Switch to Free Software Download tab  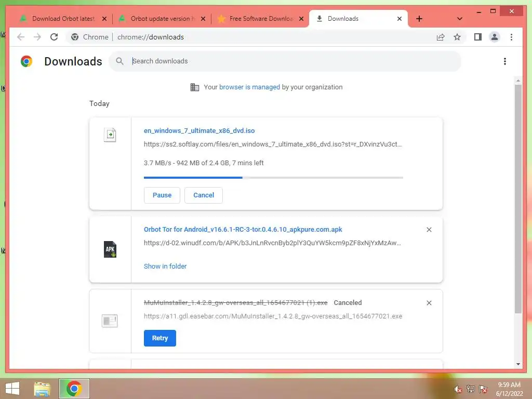coord(261,19)
